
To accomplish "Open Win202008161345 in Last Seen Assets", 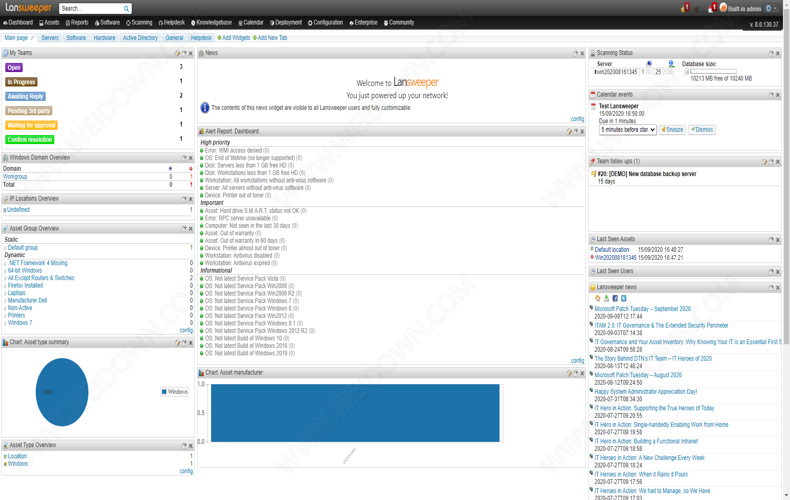I will pos(616,258).
